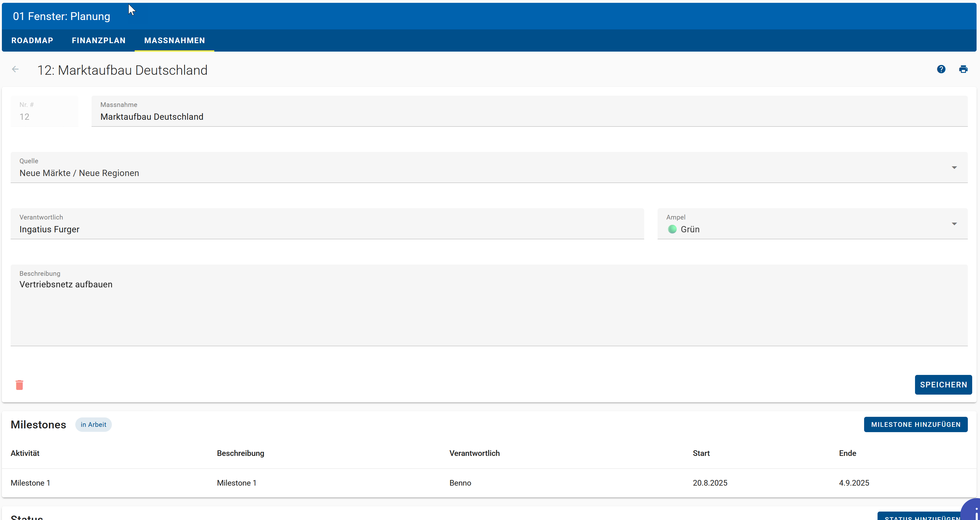
Task: Select the Massnahmen tab
Action: coord(175,40)
